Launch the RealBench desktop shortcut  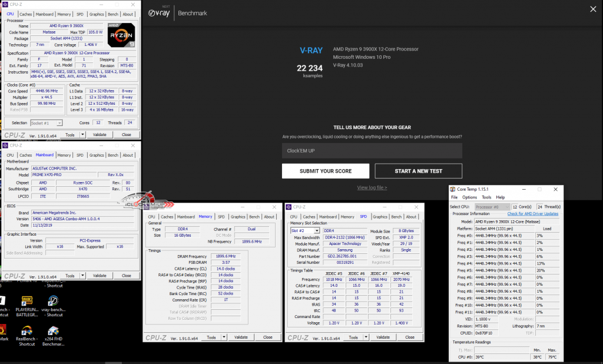(x=28, y=334)
